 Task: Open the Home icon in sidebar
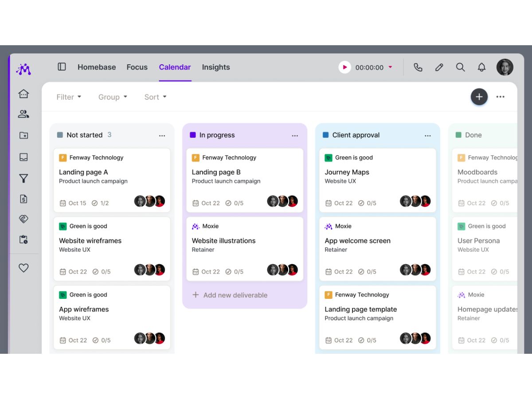23,94
